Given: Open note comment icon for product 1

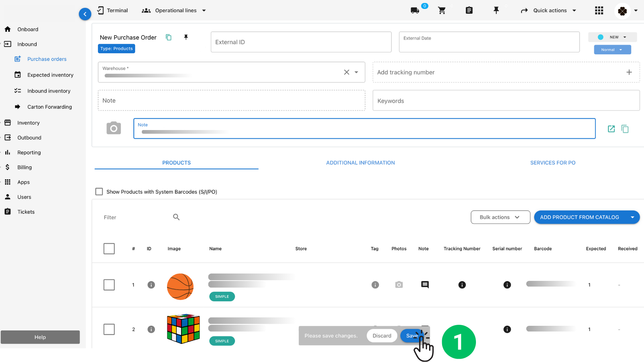Looking at the screenshot, I should point(425,285).
